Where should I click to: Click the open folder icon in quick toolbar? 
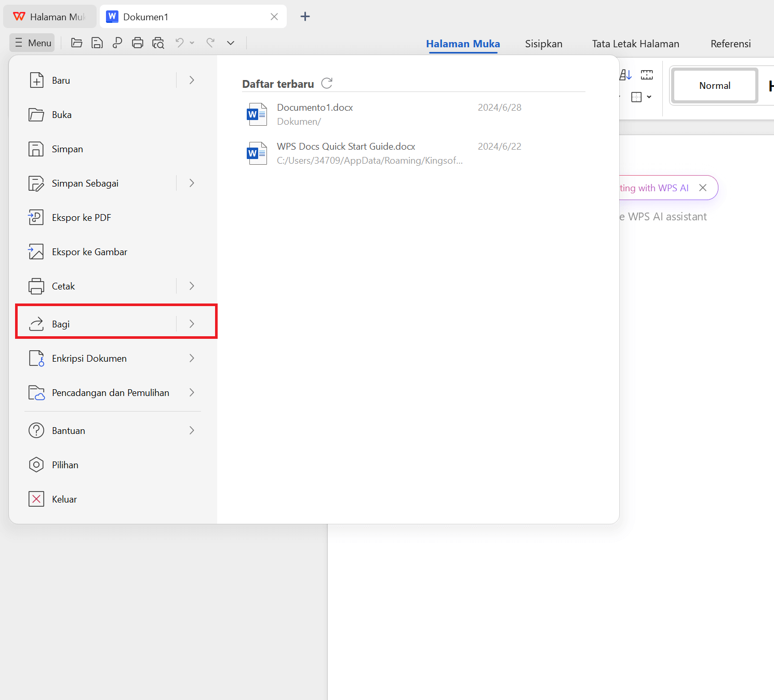click(x=76, y=43)
